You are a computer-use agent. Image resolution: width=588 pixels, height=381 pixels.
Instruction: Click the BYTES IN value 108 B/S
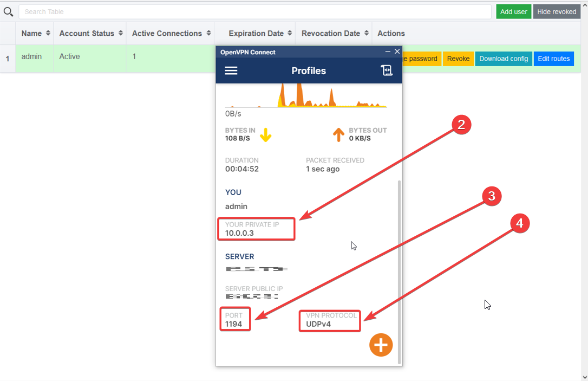pos(237,138)
